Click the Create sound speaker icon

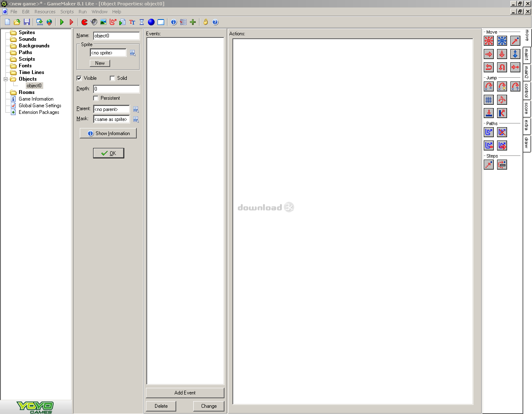[94, 22]
